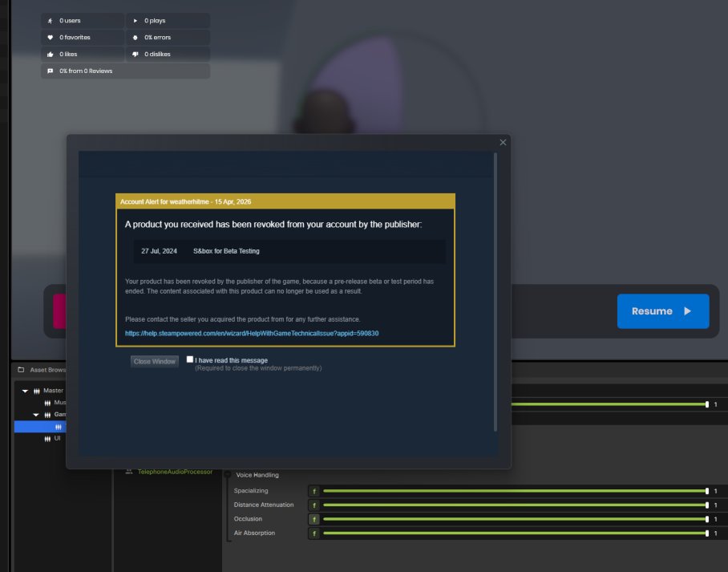Click the 0 favorites heart icon
This screenshot has width=728, height=572.
(x=51, y=37)
